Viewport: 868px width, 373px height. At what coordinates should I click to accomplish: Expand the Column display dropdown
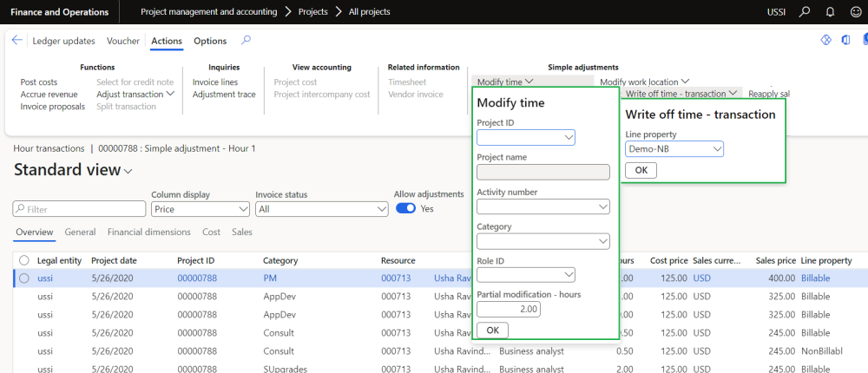tap(201, 209)
